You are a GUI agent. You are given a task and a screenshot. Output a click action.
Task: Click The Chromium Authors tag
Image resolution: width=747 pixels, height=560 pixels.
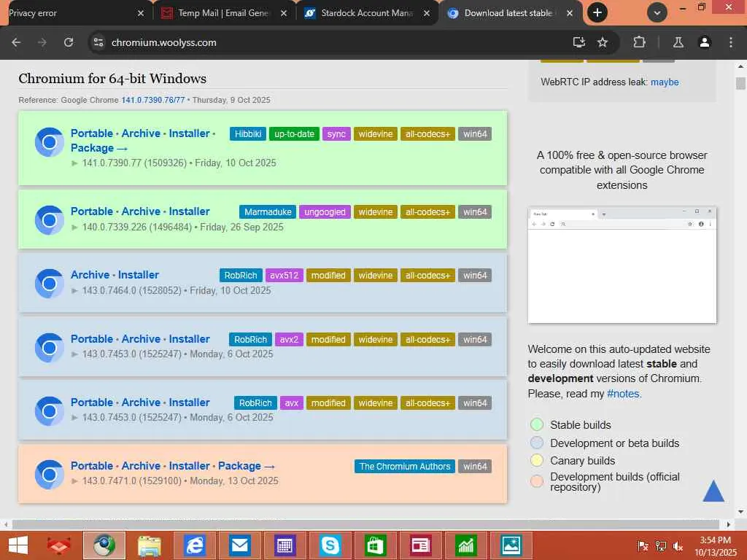coord(404,466)
